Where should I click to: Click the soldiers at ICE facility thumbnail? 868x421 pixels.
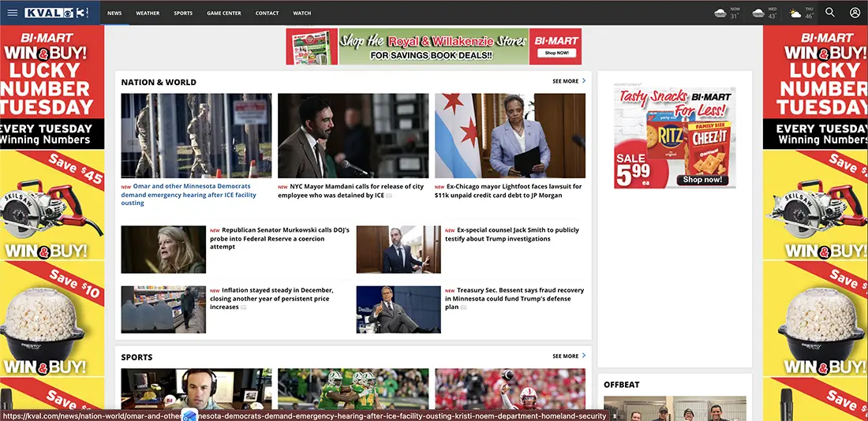click(196, 136)
